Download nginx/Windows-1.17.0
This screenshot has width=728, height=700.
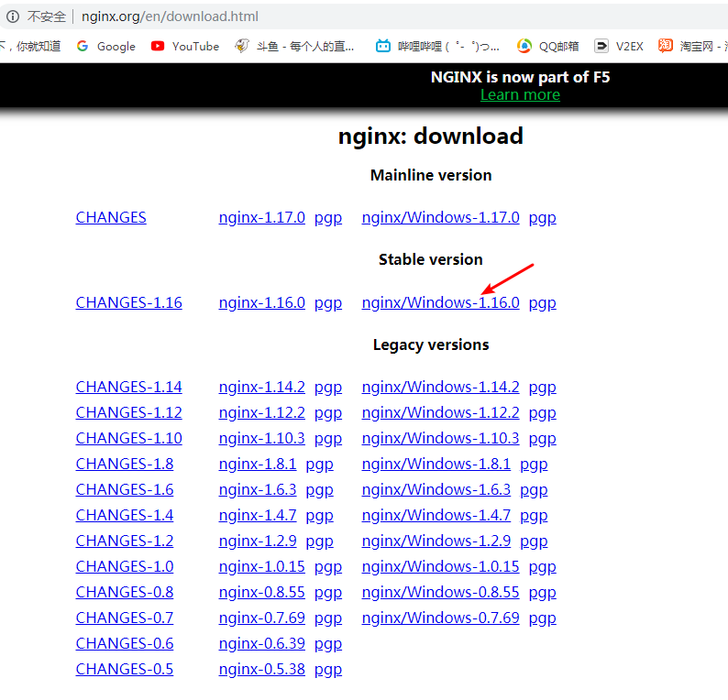[x=441, y=217]
